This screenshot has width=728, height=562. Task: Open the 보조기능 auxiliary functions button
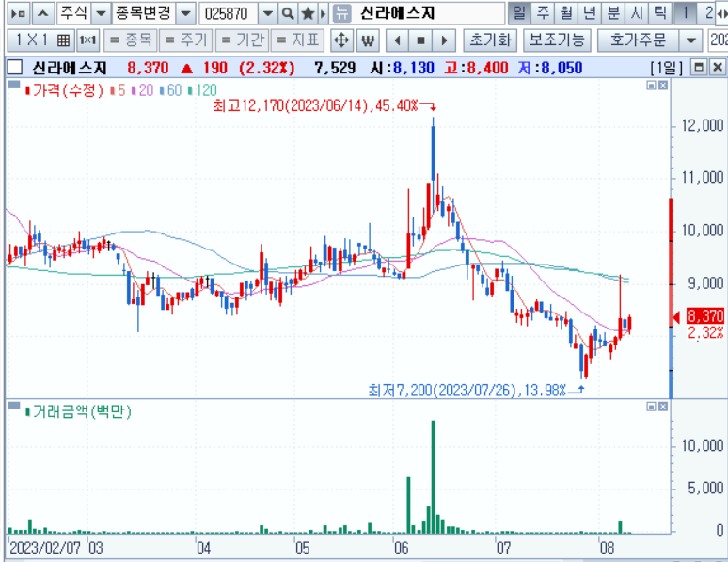pos(557,40)
